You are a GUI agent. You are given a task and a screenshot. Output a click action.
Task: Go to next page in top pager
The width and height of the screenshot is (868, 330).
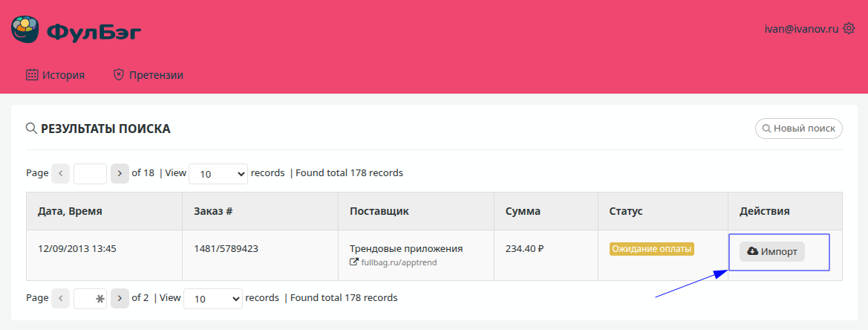120,174
